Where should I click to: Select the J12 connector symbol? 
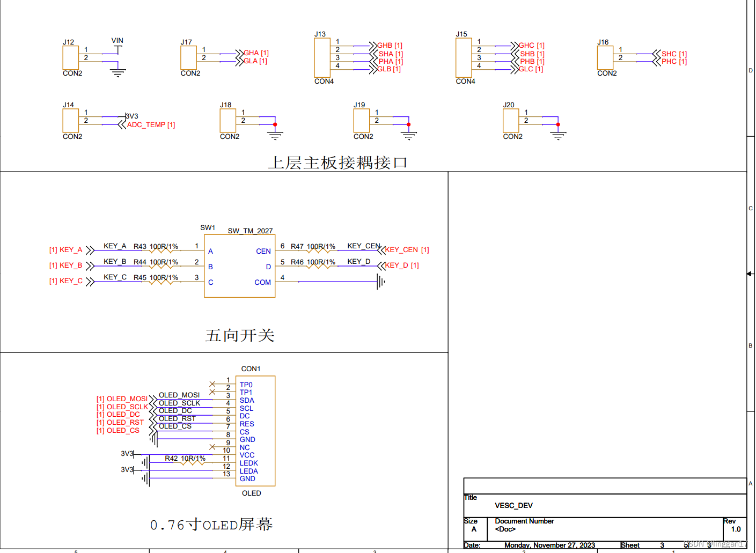[x=70, y=57]
